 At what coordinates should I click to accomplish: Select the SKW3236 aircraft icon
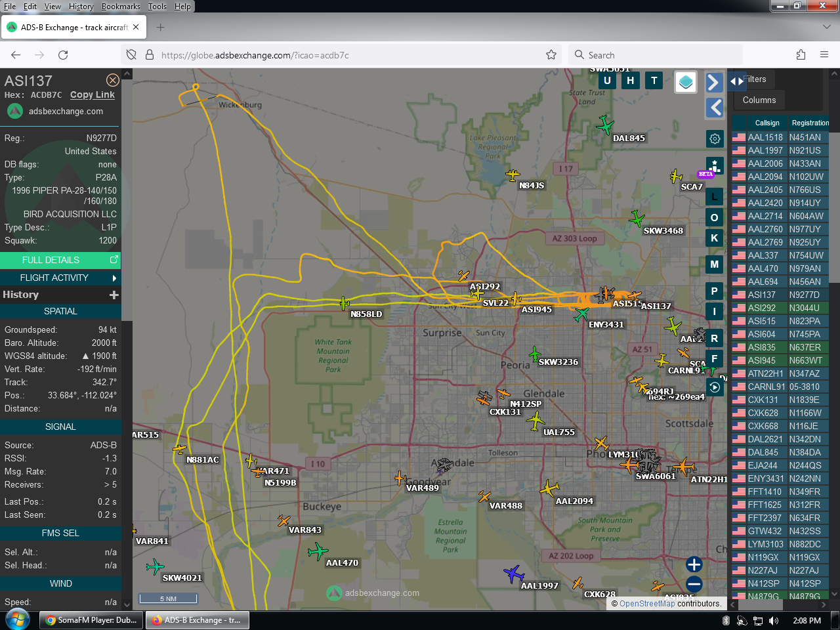click(x=535, y=354)
